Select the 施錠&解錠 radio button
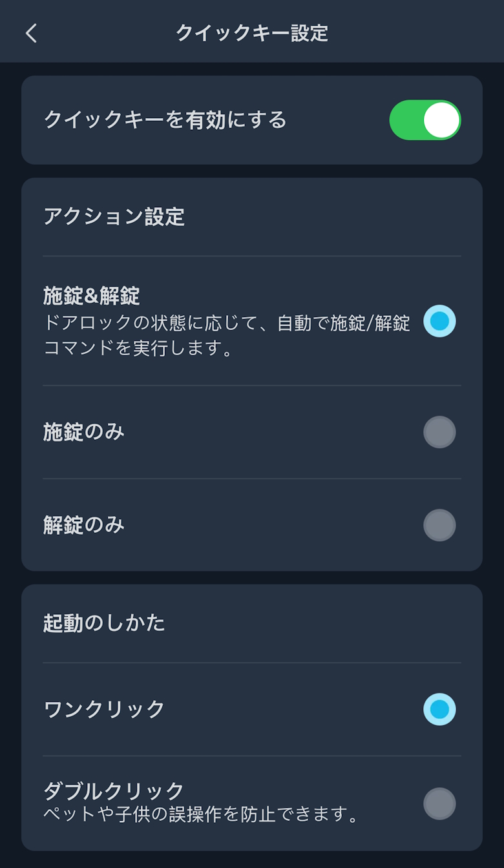 pyautogui.click(x=439, y=321)
